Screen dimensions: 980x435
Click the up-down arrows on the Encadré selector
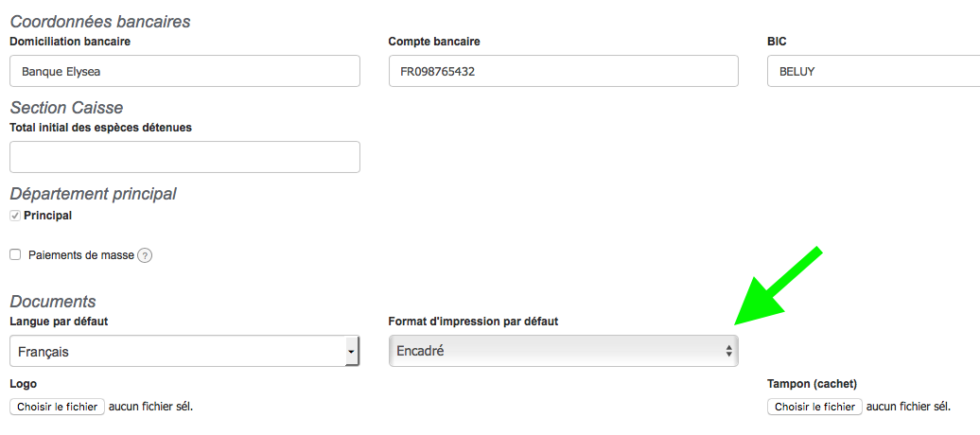click(728, 351)
